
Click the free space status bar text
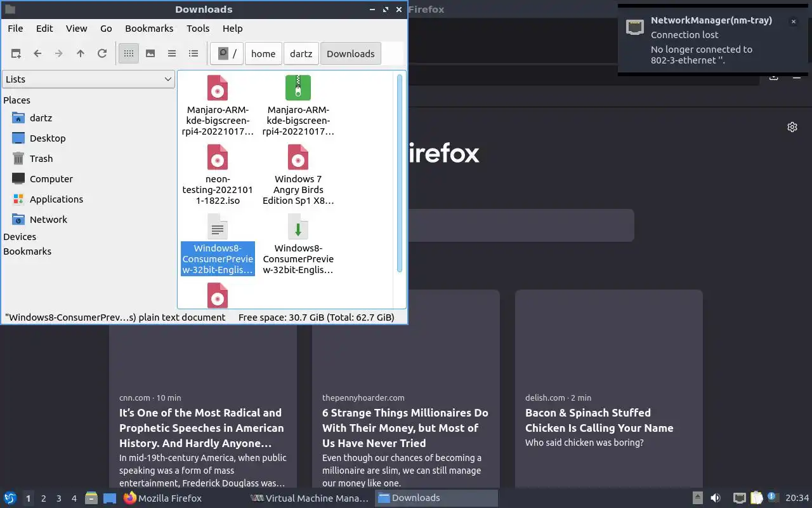coord(317,317)
